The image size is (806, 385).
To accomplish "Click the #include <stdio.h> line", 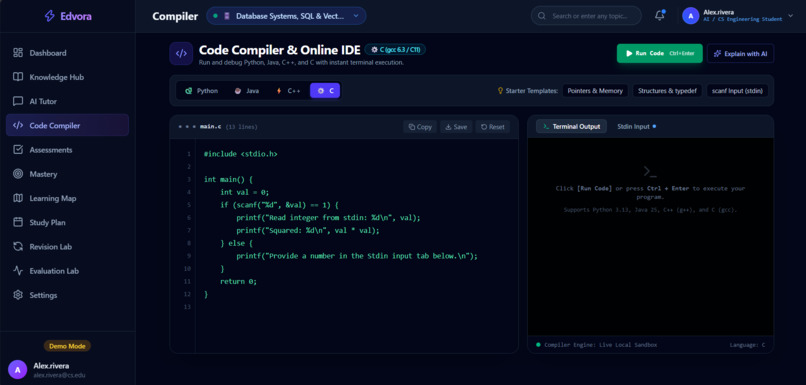I will 241,154.
